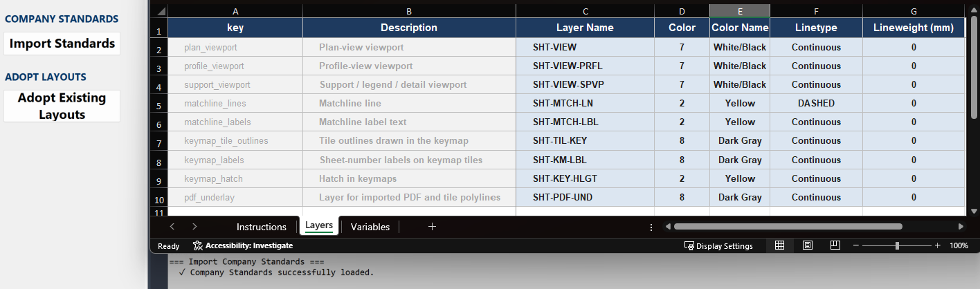
Task: Switch to Normal view icon
Action: (779, 245)
